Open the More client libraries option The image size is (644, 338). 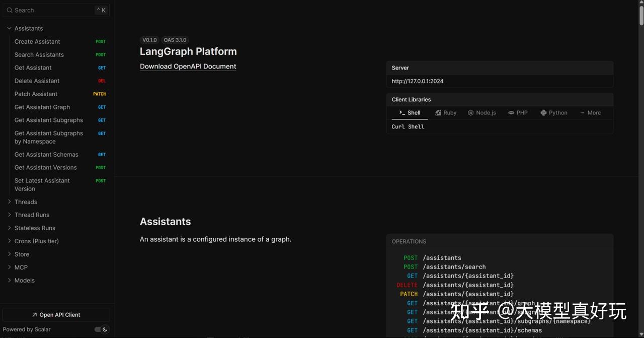[591, 113]
